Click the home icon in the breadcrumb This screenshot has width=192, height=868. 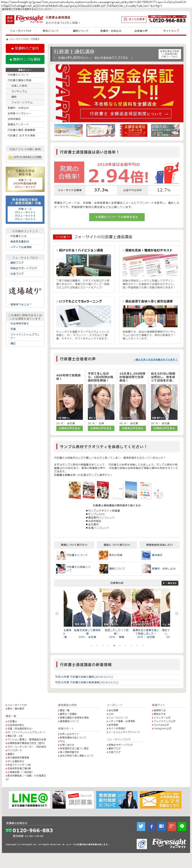[x=7, y=39]
